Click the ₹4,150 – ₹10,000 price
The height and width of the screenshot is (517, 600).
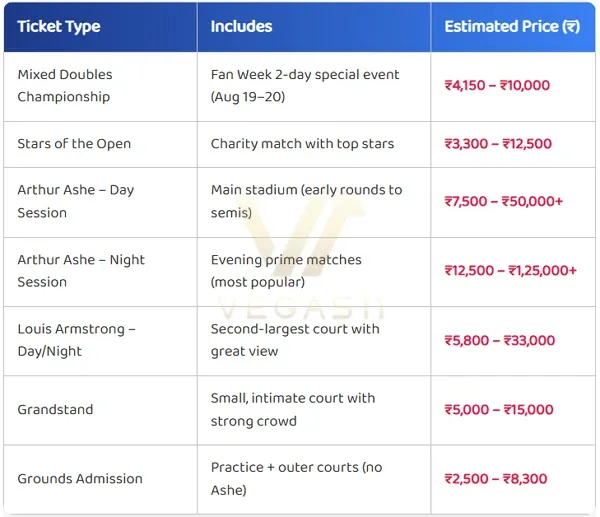[x=497, y=86]
